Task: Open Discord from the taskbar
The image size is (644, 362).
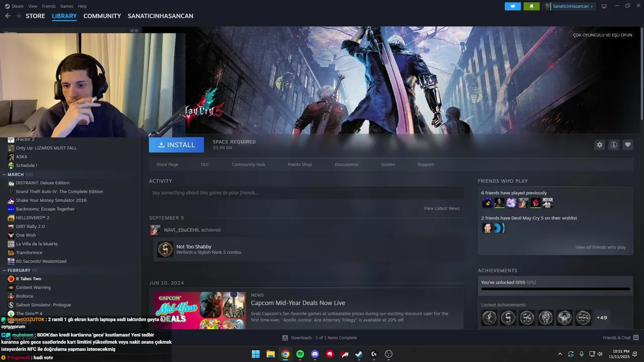Action: pyautogui.click(x=315, y=354)
